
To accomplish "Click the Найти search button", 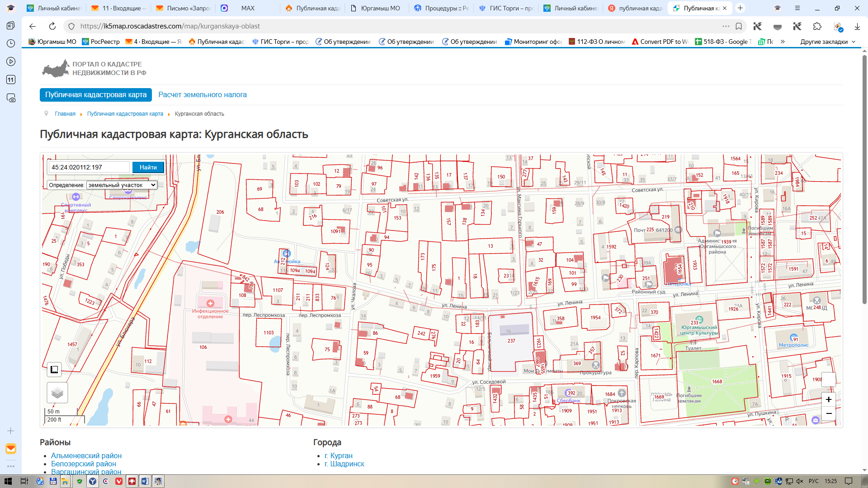I will point(148,167).
